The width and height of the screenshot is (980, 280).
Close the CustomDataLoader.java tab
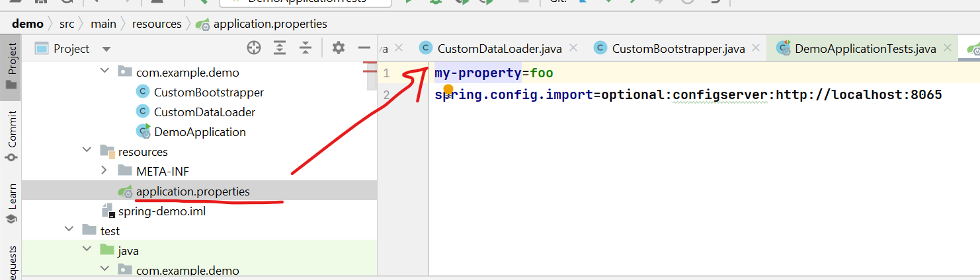pyautogui.click(x=573, y=48)
